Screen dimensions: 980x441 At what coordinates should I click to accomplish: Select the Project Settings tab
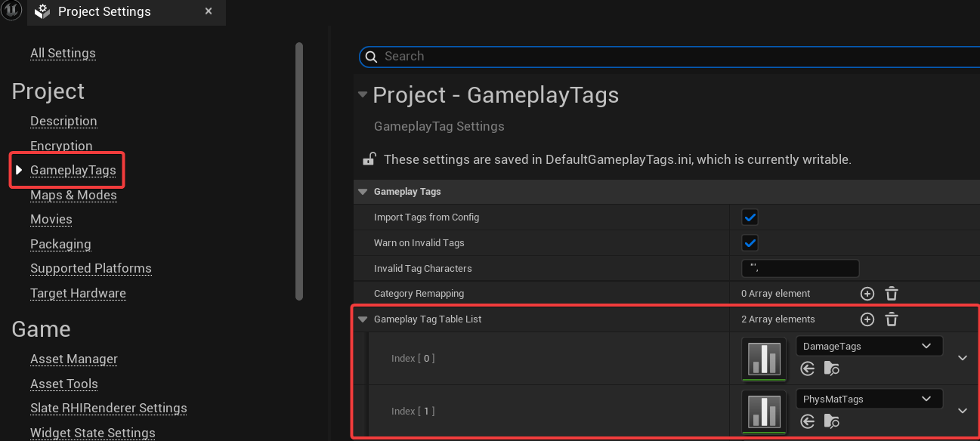click(104, 12)
